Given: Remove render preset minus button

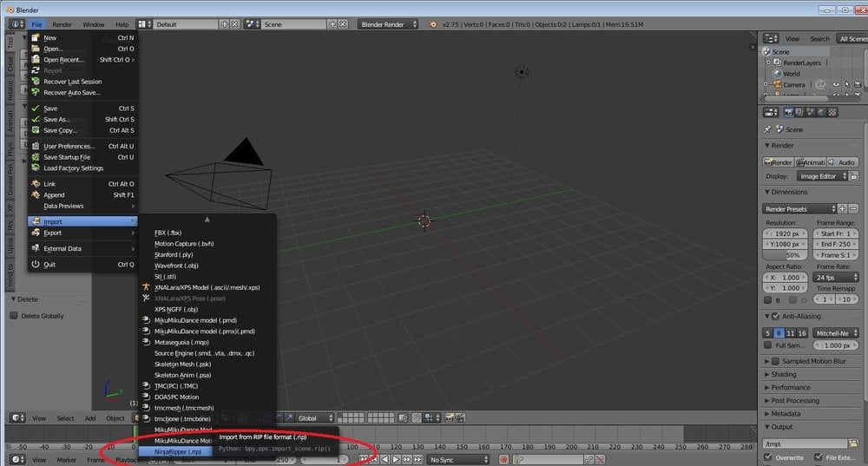Looking at the screenshot, I should coord(853,208).
